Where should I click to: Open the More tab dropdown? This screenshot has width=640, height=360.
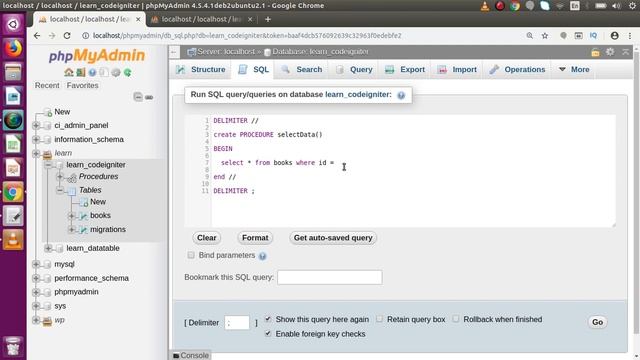574,69
